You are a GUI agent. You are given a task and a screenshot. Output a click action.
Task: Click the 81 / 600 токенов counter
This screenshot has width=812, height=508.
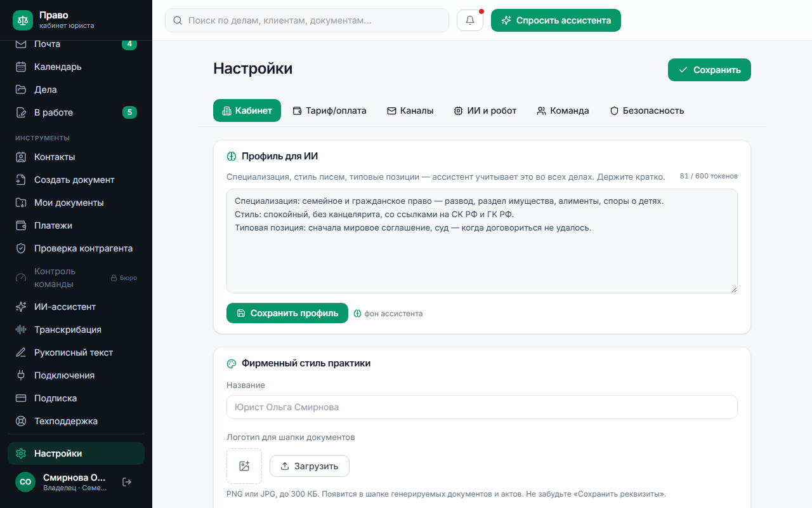[709, 176]
